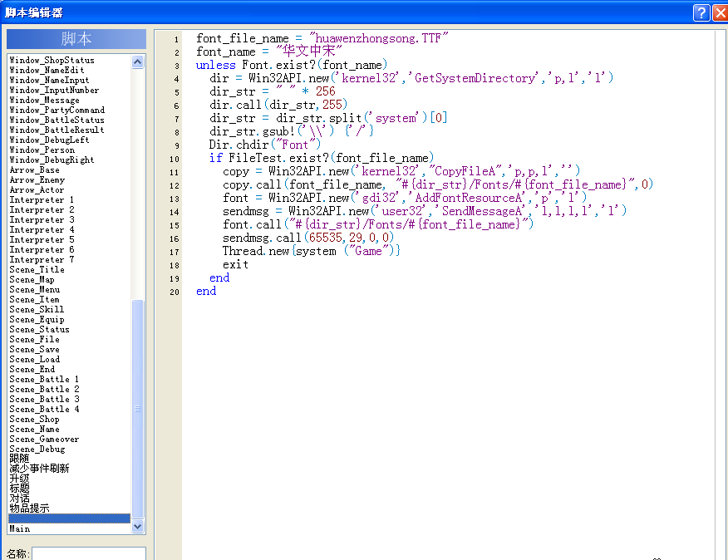Select the 升级 script entry
This screenshot has height=560, width=728.
click(19, 479)
